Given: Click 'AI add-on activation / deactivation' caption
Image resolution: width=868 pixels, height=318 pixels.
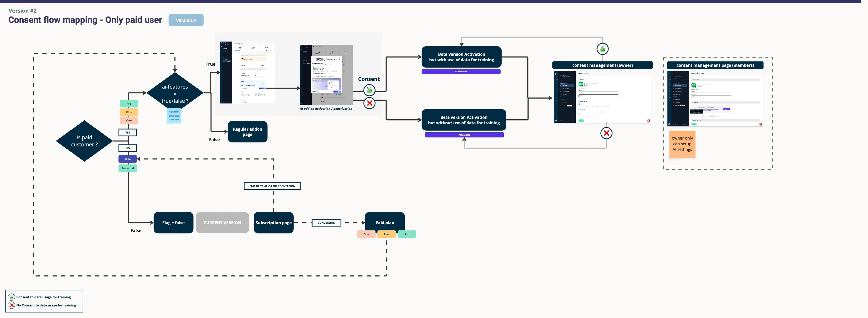Looking at the screenshot, I should tap(326, 109).
